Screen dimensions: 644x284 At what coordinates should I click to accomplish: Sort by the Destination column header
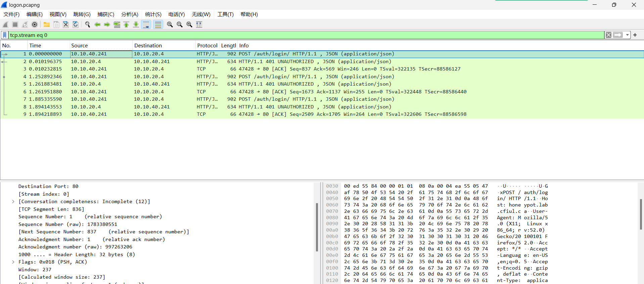pos(164,45)
